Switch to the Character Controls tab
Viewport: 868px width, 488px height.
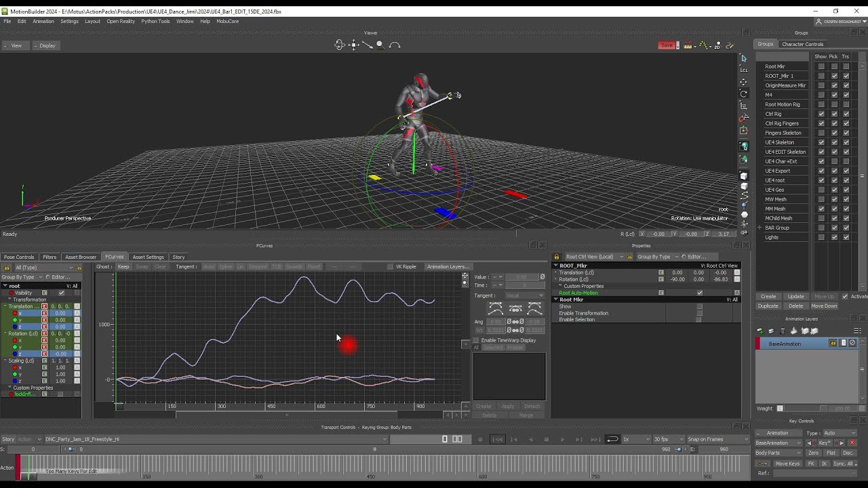[802, 44]
